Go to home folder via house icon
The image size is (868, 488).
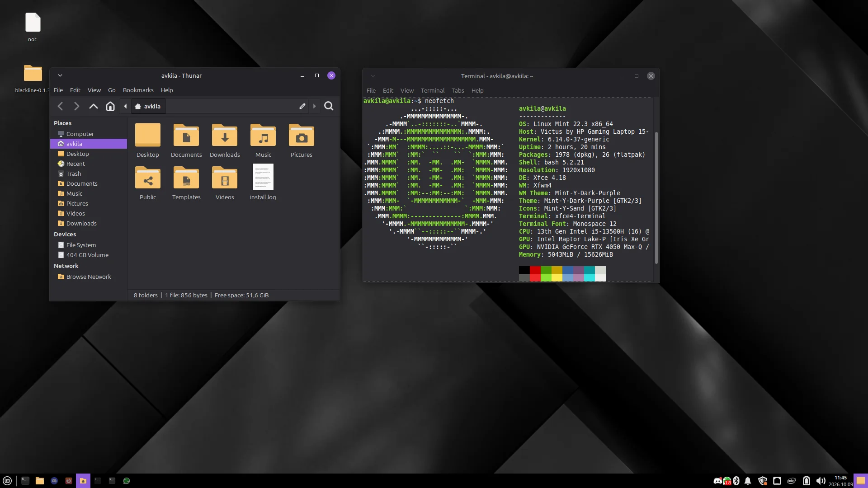(x=110, y=106)
